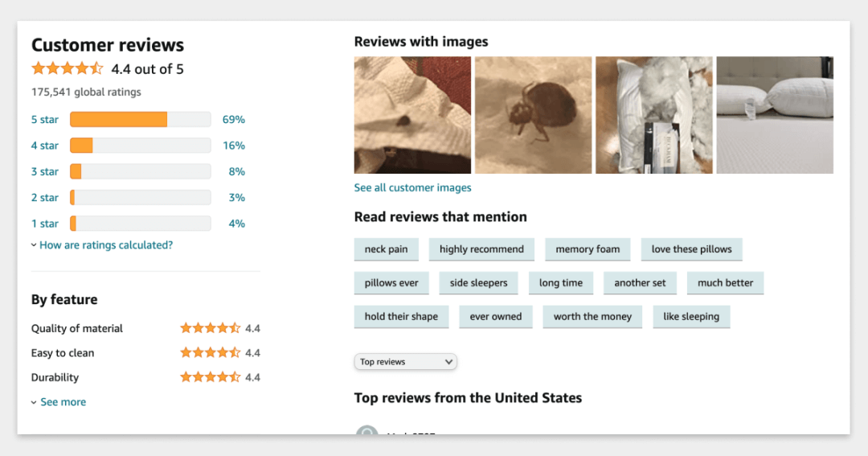868x456 pixels.
Task: Click the 5 star rating bar
Action: click(x=141, y=120)
